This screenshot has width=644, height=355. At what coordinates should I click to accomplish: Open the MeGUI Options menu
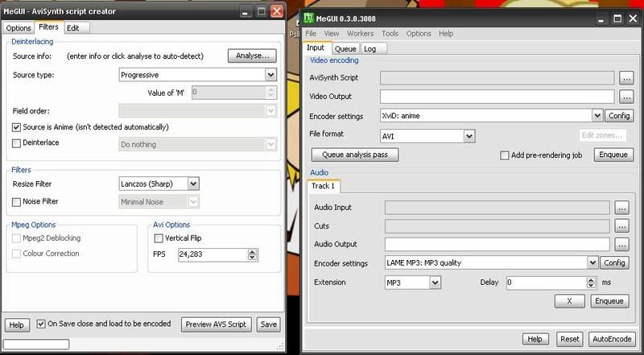coord(419,33)
